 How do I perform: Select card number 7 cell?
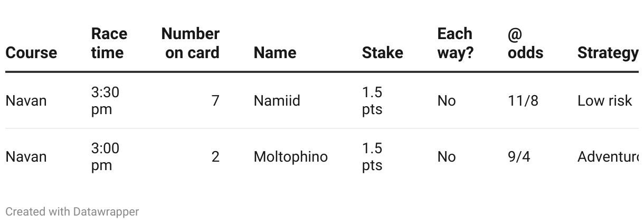pyautogui.click(x=215, y=101)
